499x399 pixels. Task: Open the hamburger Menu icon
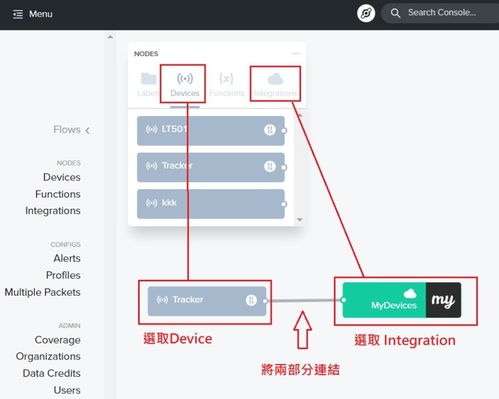pos(18,14)
